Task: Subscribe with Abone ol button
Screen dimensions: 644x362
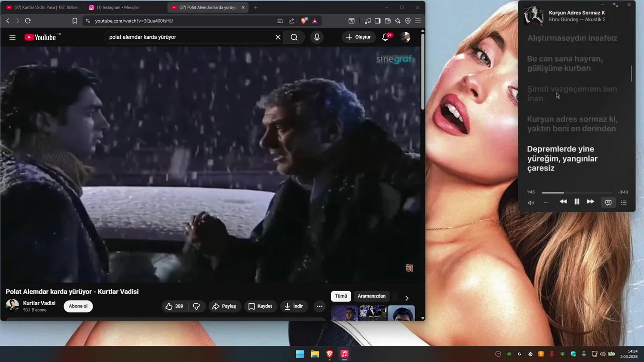Action: [78, 306]
